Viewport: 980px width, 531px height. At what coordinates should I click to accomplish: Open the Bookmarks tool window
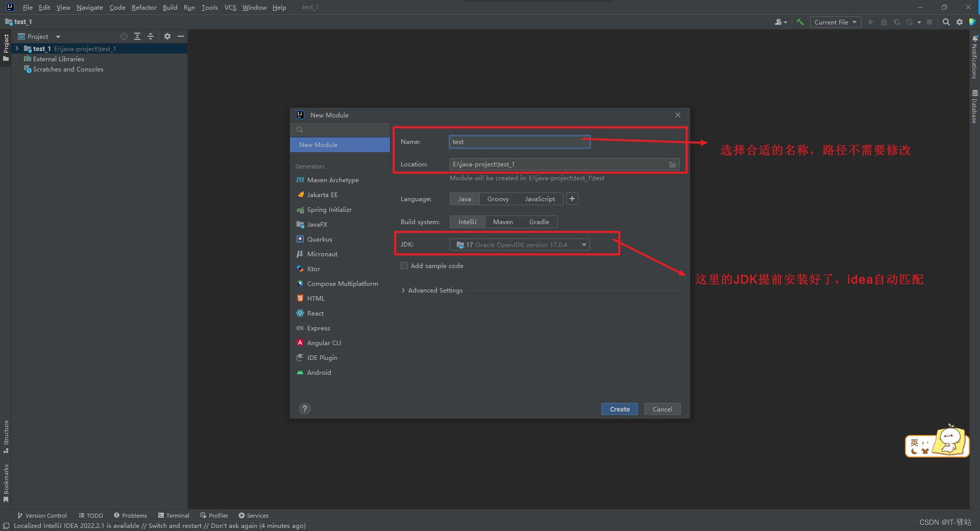click(x=6, y=483)
